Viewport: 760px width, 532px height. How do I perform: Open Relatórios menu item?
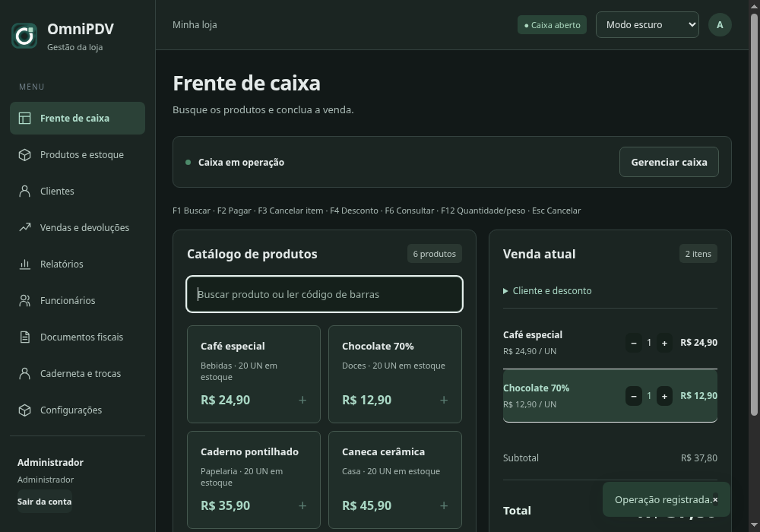78,264
